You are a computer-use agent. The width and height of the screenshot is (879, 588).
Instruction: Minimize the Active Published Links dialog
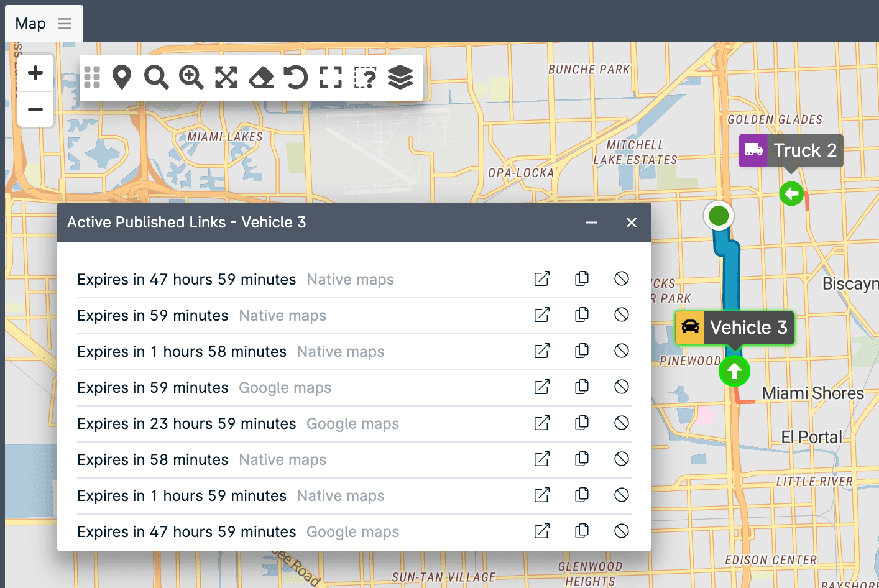pyautogui.click(x=591, y=223)
